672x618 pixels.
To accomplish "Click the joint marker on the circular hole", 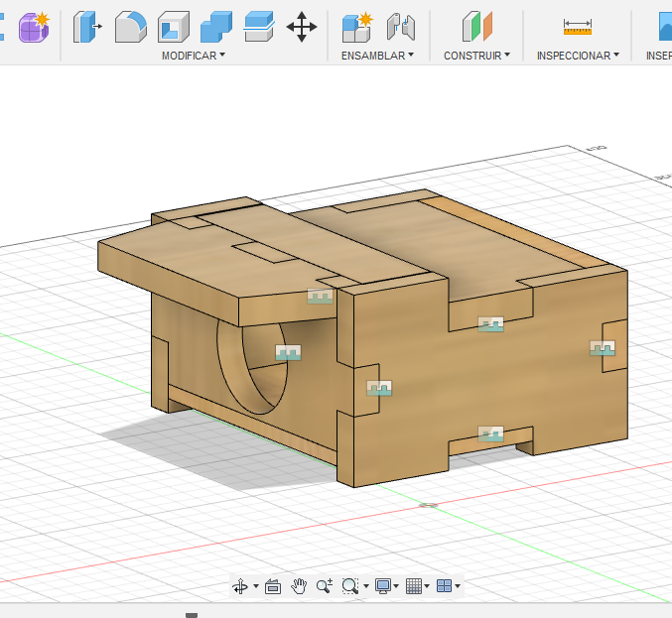I will 288,352.
